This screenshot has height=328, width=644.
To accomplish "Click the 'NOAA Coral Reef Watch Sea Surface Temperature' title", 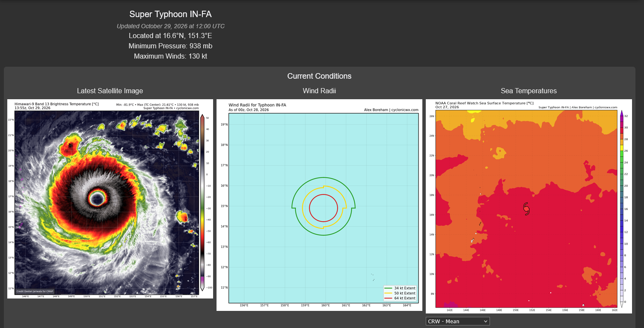I will [x=484, y=103].
